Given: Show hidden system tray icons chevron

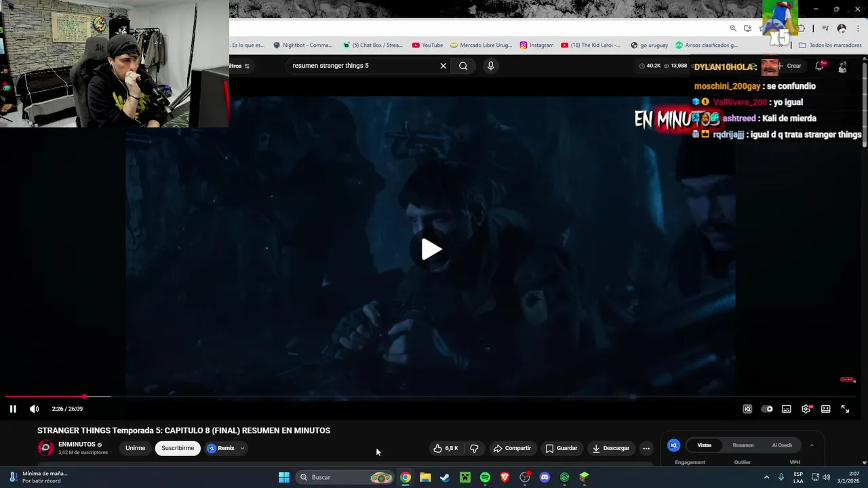Looking at the screenshot, I should (x=767, y=477).
